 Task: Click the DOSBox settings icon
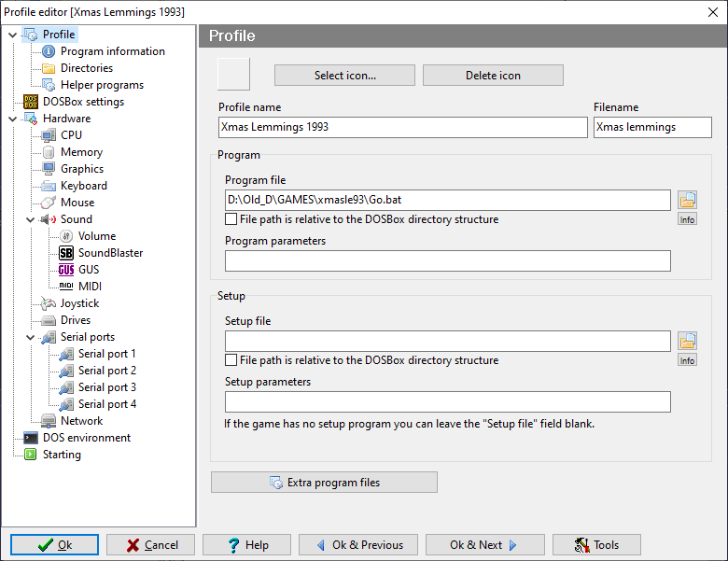coord(31,102)
